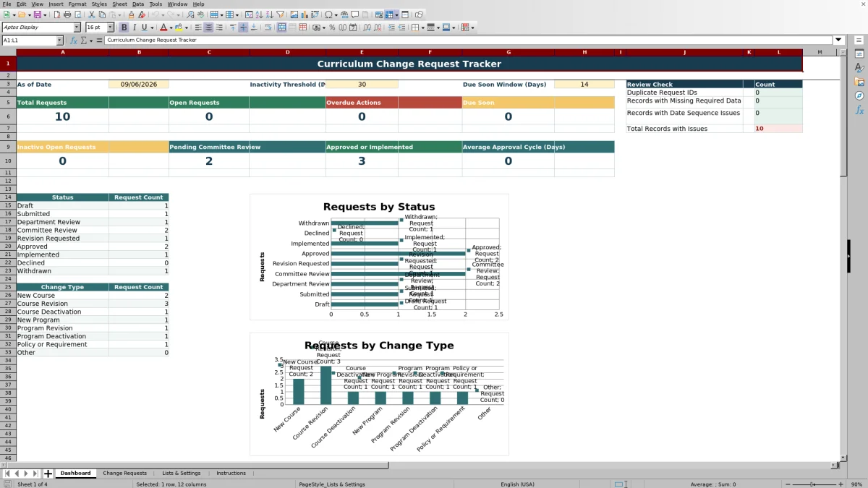Click the Clone Formatting paintbrush icon

pyautogui.click(x=132, y=14)
